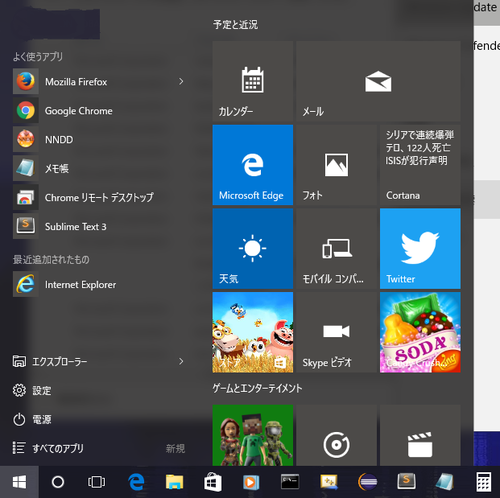Launch Microsoft Edge tile
This screenshot has width=500, height=498.
[253, 165]
